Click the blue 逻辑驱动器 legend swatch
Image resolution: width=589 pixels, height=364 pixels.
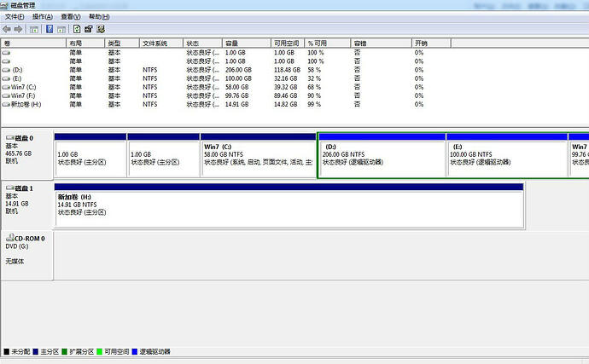click(x=135, y=351)
